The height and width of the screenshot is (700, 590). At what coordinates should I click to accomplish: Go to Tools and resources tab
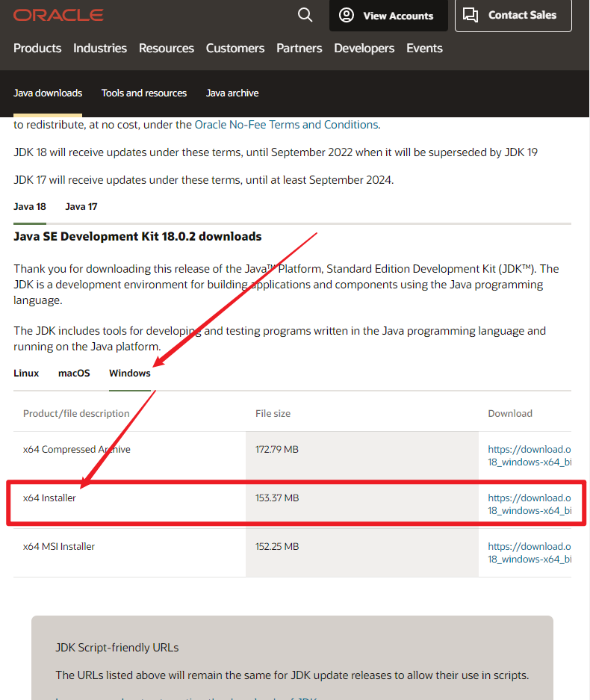(143, 93)
